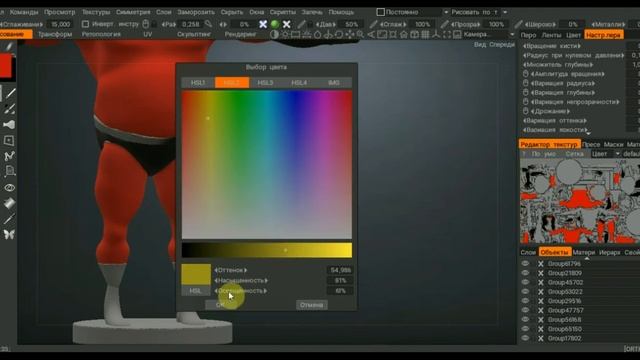Open the Заморозить menu

point(196,12)
